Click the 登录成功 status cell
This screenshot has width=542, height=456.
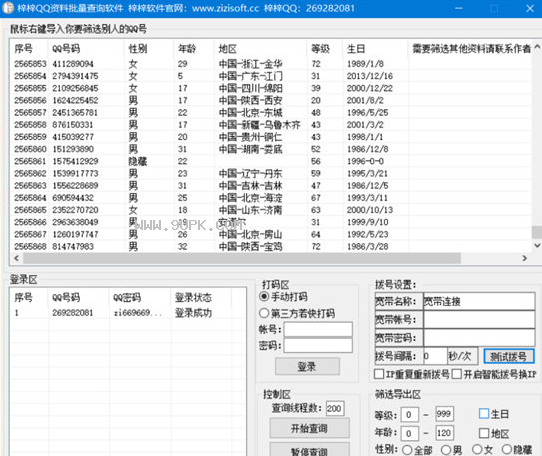pyautogui.click(x=193, y=313)
